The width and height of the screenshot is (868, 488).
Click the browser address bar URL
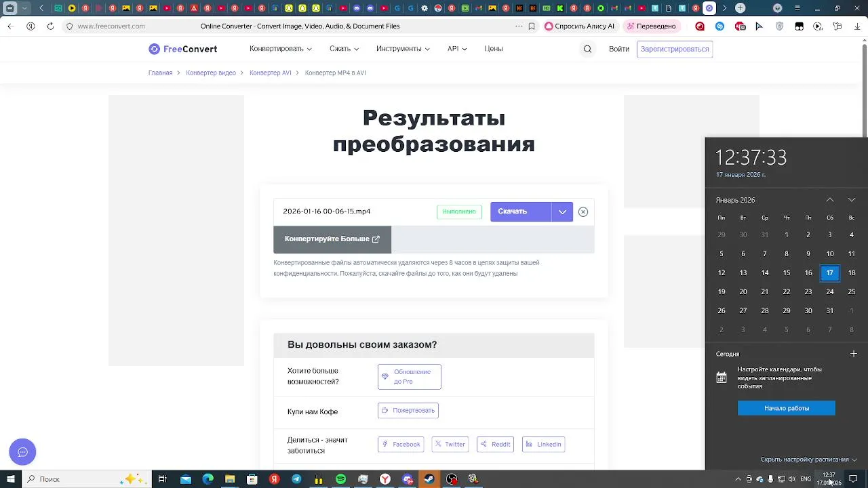tap(111, 26)
